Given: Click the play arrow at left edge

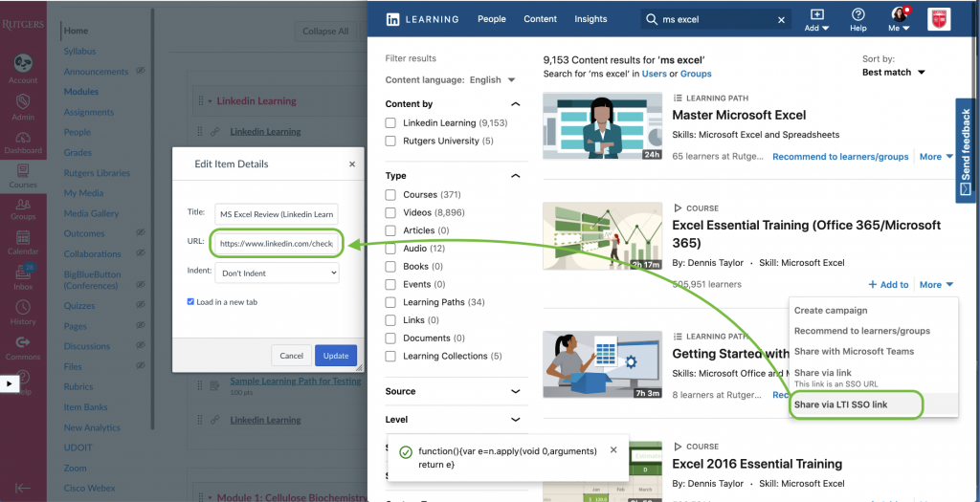Looking at the screenshot, I should tap(10, 383).
